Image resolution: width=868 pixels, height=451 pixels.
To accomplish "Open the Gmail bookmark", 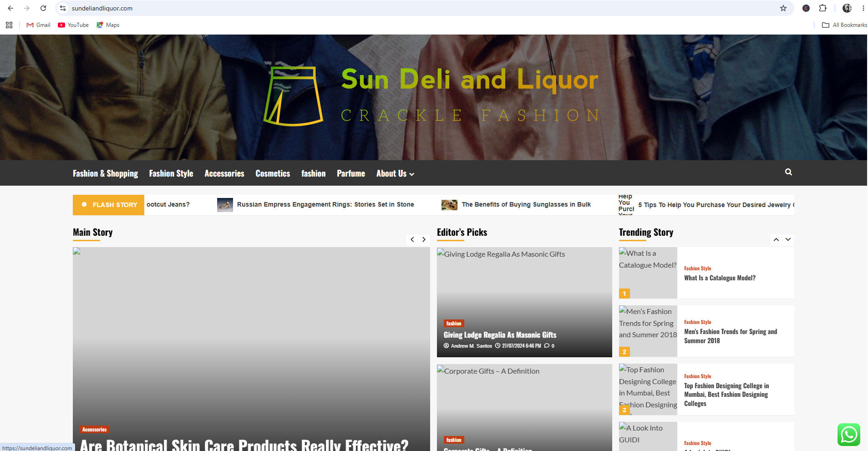I will 38,25.
